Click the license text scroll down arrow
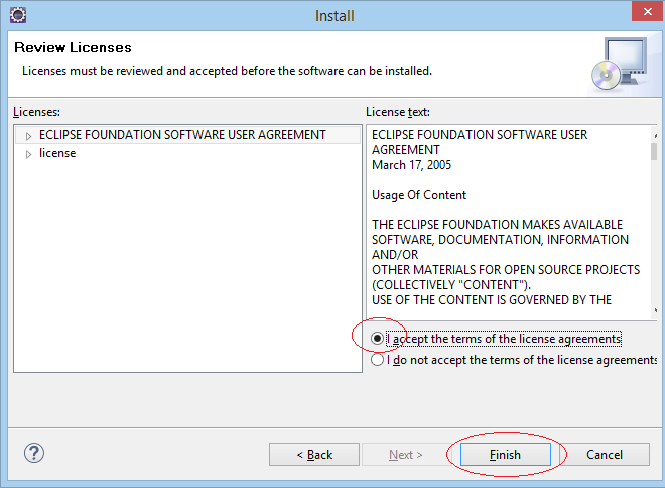 (655, 310)
